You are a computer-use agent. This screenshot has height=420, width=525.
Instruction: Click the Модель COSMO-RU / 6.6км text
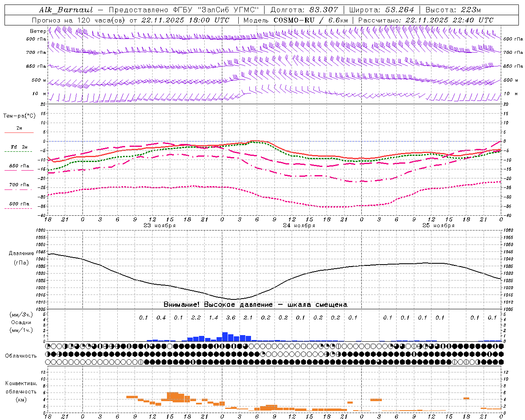pyautogui.click(x=295, y=20)
